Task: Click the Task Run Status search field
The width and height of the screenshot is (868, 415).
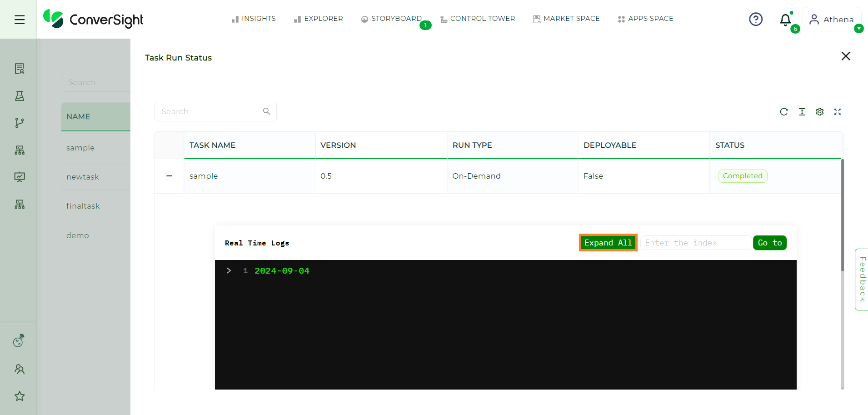Action: coord(206,111)
